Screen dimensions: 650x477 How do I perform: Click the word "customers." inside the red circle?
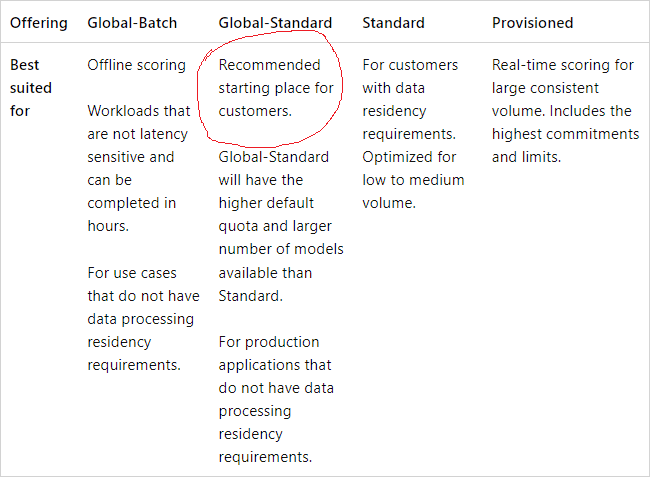click(x=256, y=111)
